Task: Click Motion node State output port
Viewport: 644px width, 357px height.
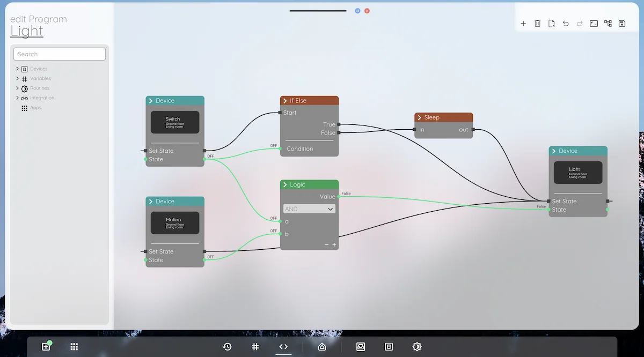Action: click(204, 260)
